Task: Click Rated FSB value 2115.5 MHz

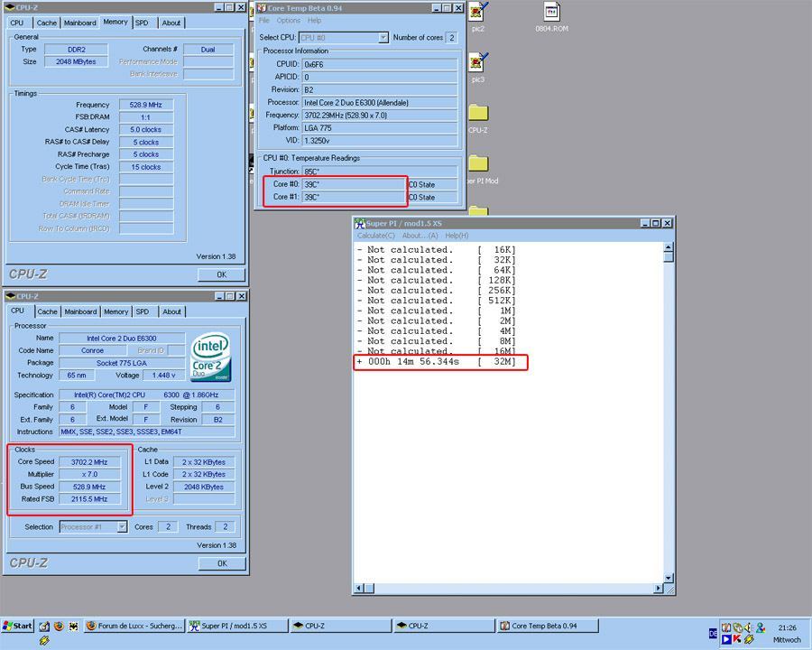Action: (89, 499)
